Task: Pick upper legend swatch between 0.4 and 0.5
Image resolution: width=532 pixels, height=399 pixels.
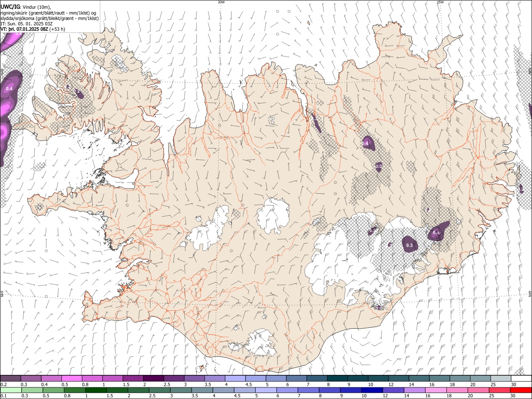Action: click(x=51, y=379)
